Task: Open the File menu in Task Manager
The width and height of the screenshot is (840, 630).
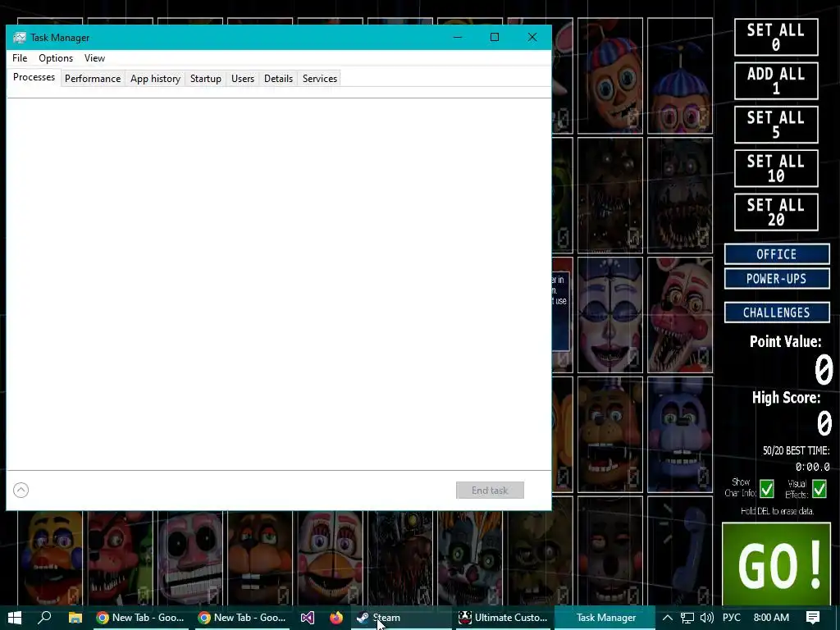Action: coord(20,58)
